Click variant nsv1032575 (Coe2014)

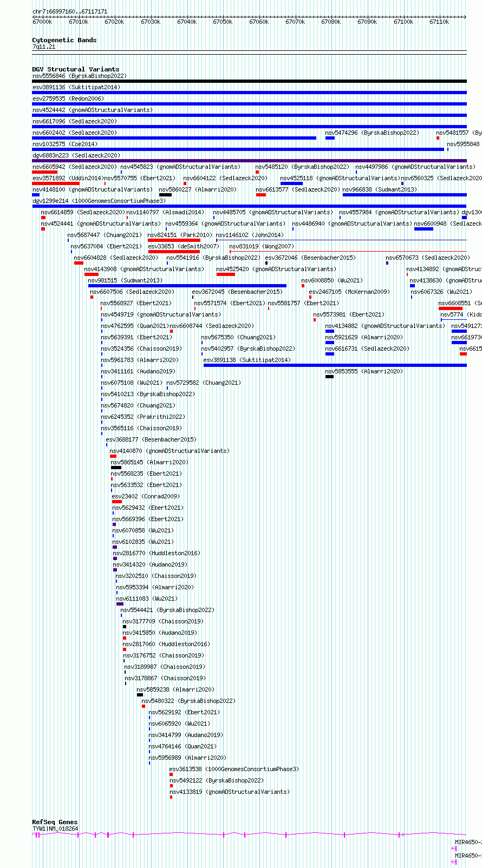coord(65,144)
